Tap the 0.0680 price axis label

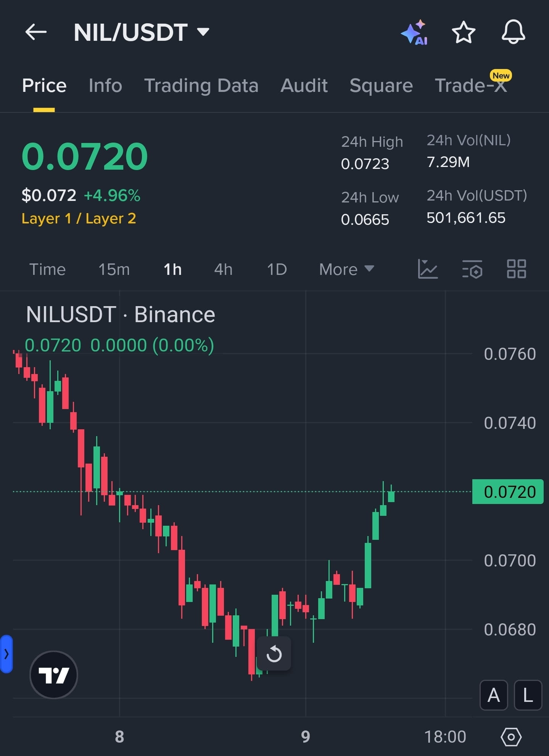point(510,630)
